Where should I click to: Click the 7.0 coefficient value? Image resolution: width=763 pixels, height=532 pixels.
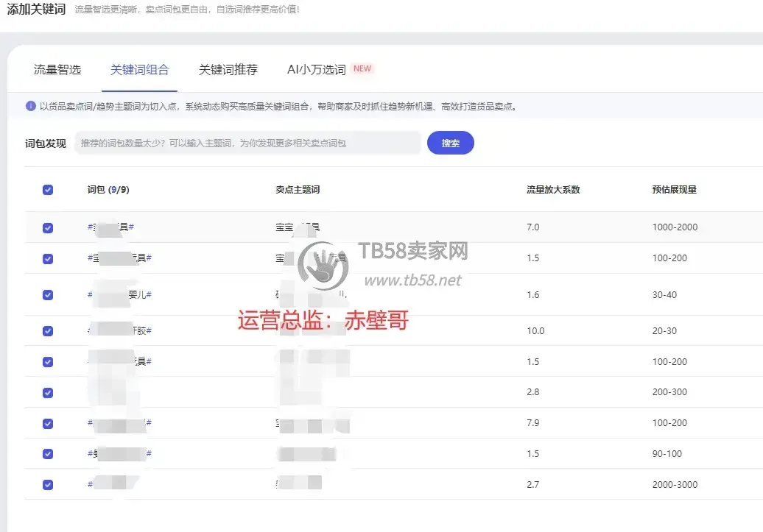pos(532,227)
